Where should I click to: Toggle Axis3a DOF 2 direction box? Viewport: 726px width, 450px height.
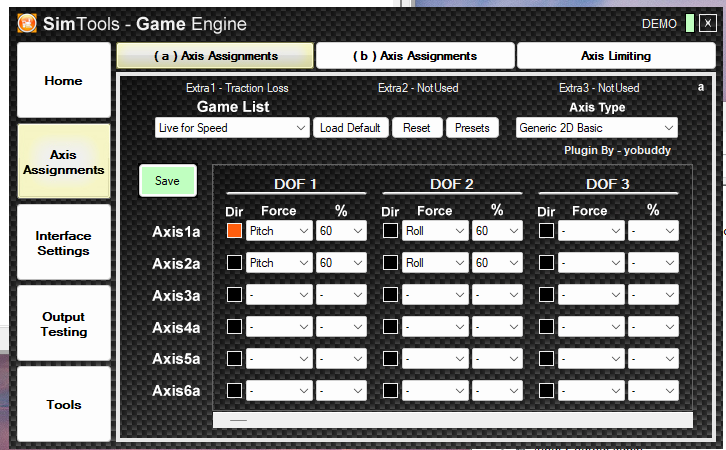click(390, 294)
